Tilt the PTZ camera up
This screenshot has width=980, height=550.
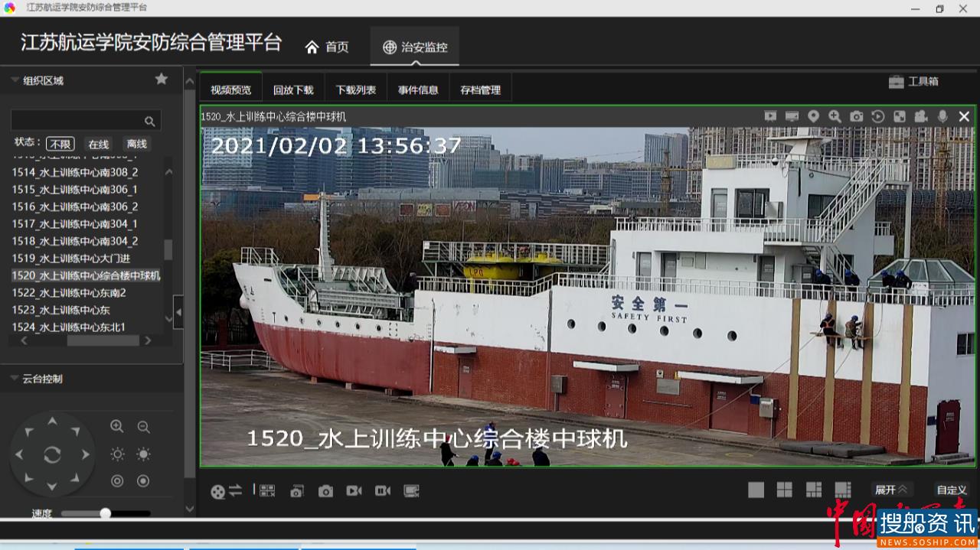52,421
